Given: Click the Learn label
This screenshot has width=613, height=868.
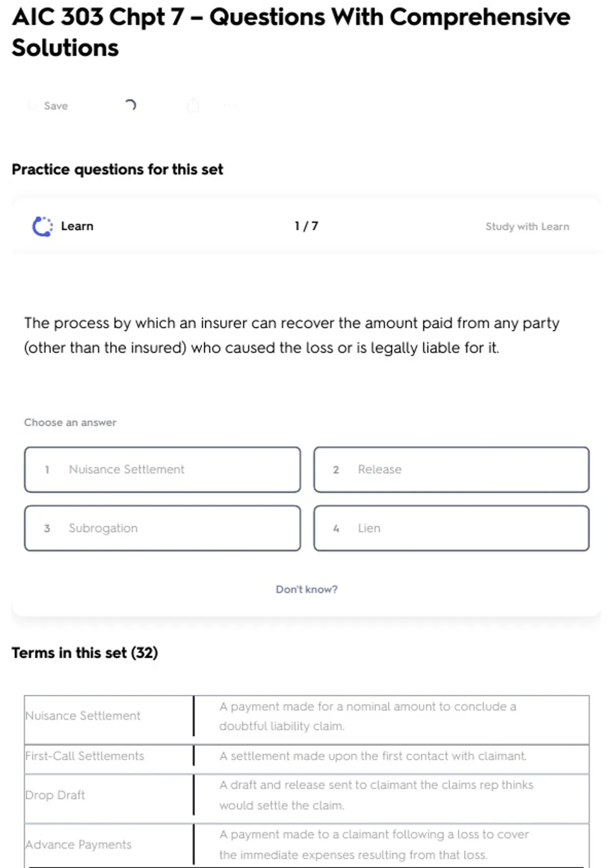Looking at the screenshot, I should pyautogui.click(x=77, y=226).
